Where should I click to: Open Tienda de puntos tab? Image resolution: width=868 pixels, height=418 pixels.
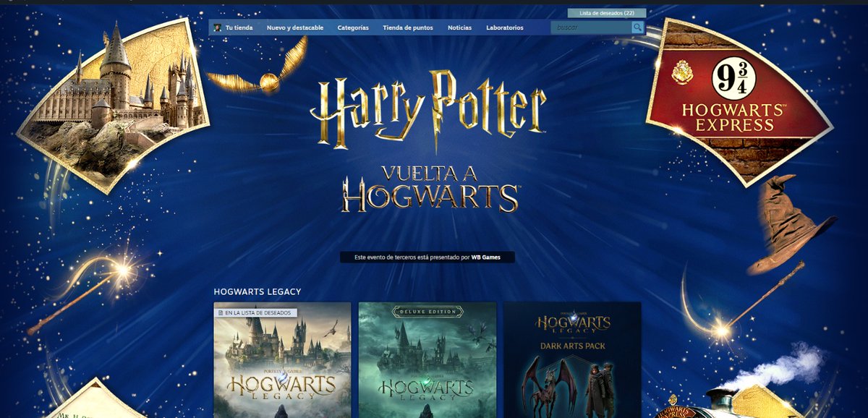pyautogui.click(x=408, y=27)
